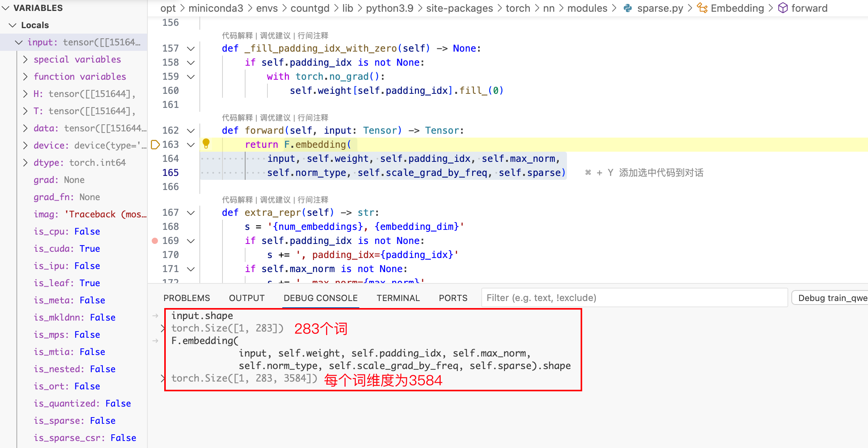Open the PROBLEMS tab
Screen dimensions: 868x448
point(187,298)
